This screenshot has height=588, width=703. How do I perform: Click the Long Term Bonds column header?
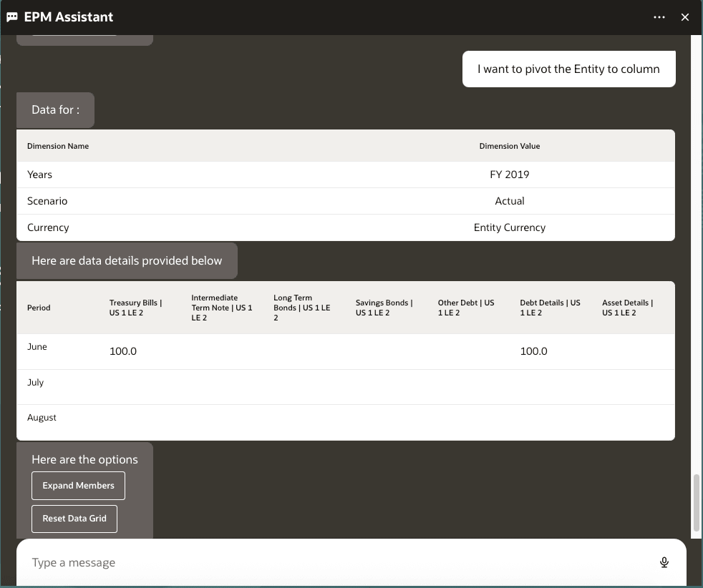[302, 308]
